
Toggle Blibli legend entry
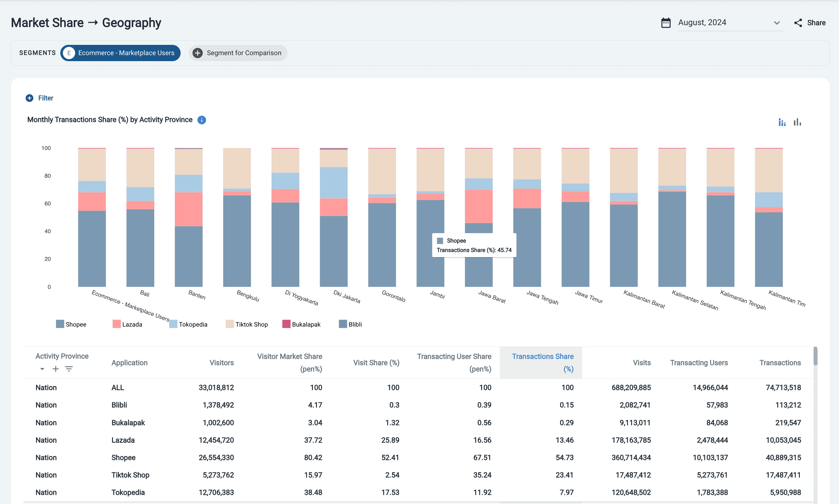[351, 324]
